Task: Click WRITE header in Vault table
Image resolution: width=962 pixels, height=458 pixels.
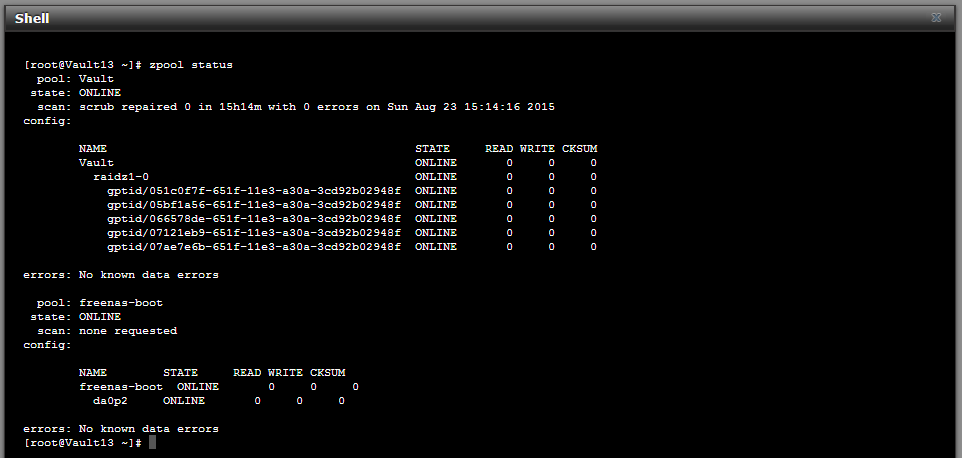Action: point(537,148)
